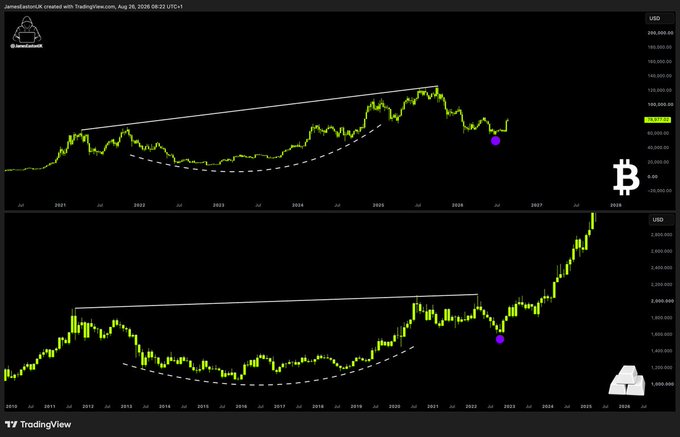Click the 2010 label on silver time axis

coord(11,407)
